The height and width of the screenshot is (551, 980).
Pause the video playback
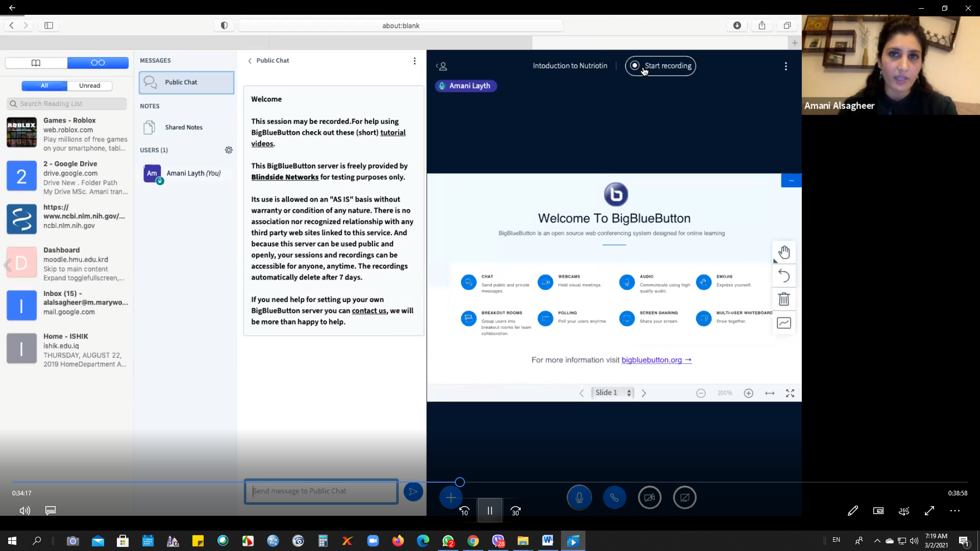489,511
